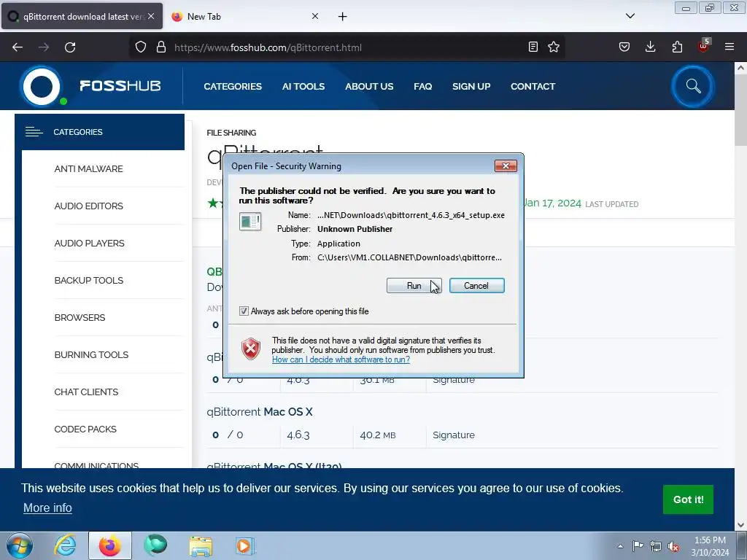This screenshot has width=747, height=560.
Task: Open BURNING TOOLS category
Action: pos(91,355)
